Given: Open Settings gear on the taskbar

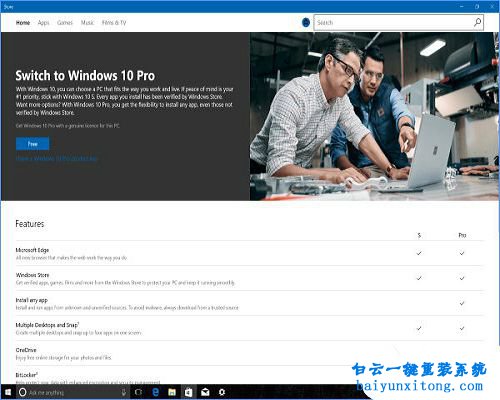Looking at the screenshot, I should [222, 392].
